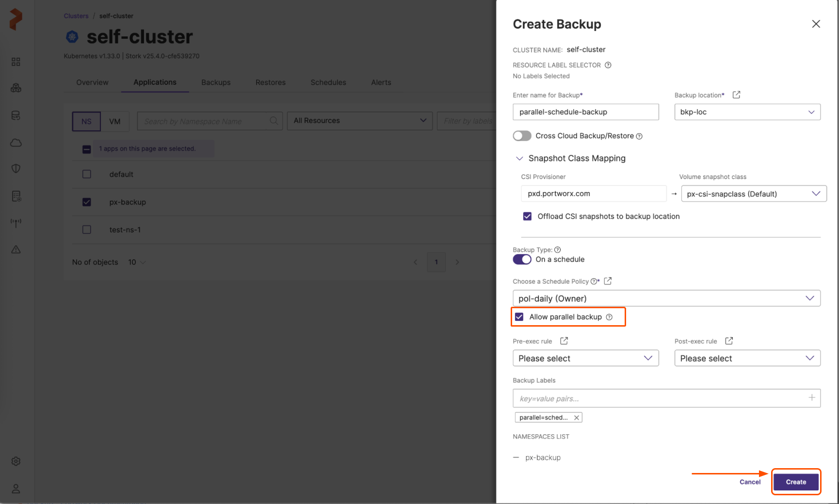
Task: Turn off the On a schedule toggle
Action: pyautogui.click(x=522, y=260)
